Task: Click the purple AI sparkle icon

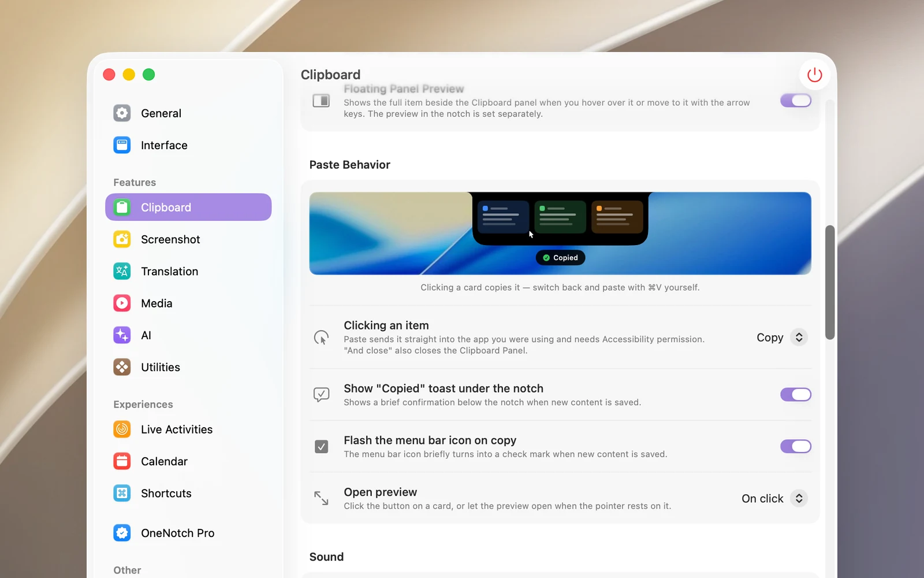Action: point(122,335)
